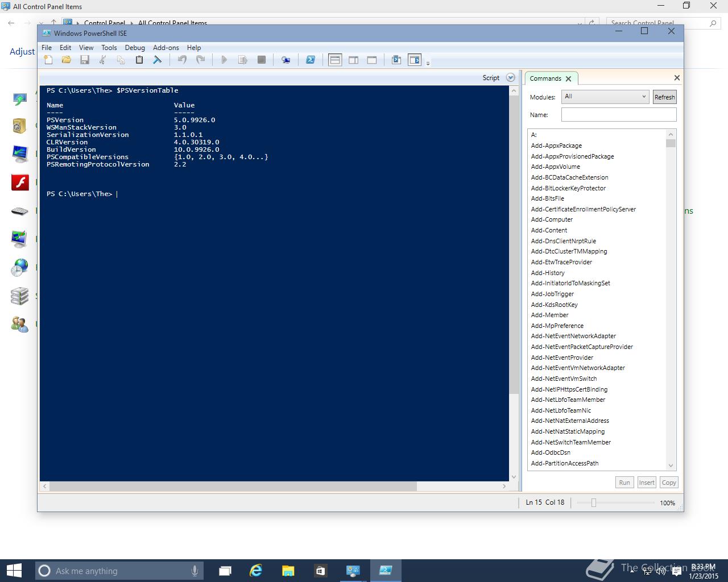This screenshot has width=728, height=582.
Task: Open the Modules dropdown set to All
Action: [605, 97]
